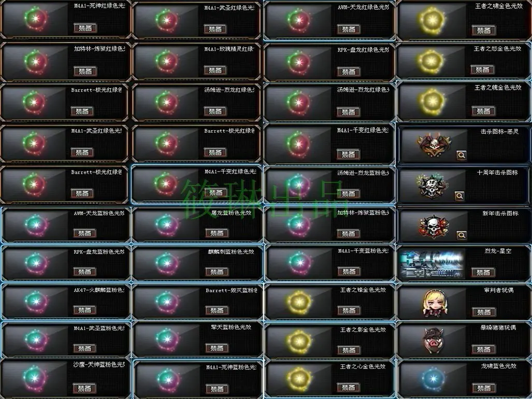Screen dimensions: 532x399
Task: Click the magnifier icon for 十周年击杀图标
Action: [459, 196]
